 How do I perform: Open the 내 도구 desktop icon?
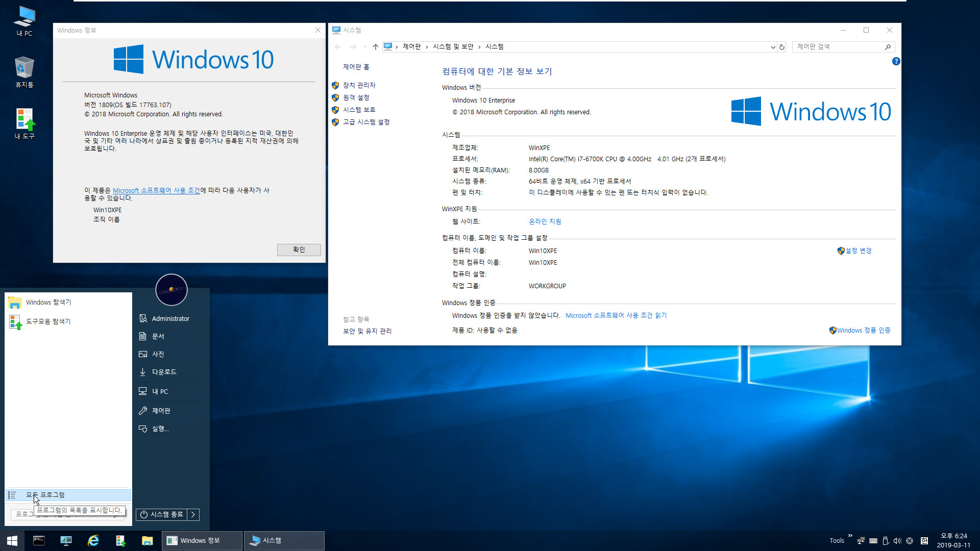click(24, 124)
